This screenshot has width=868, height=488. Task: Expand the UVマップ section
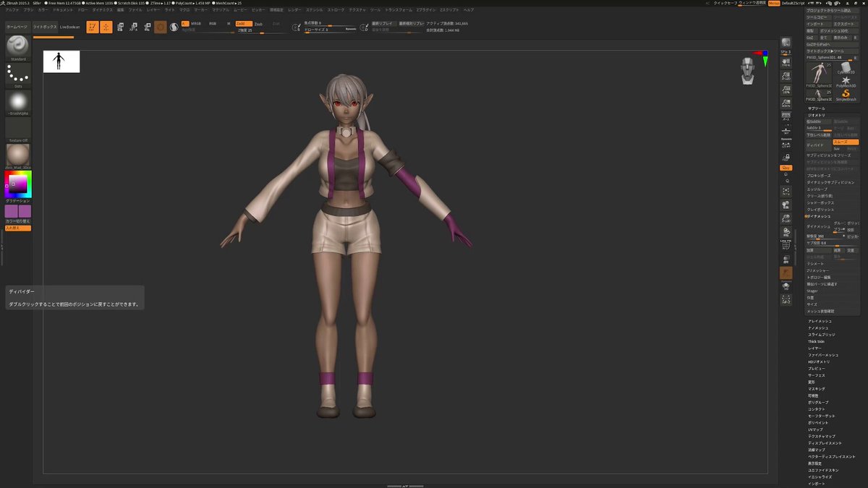tap(815, 429)
